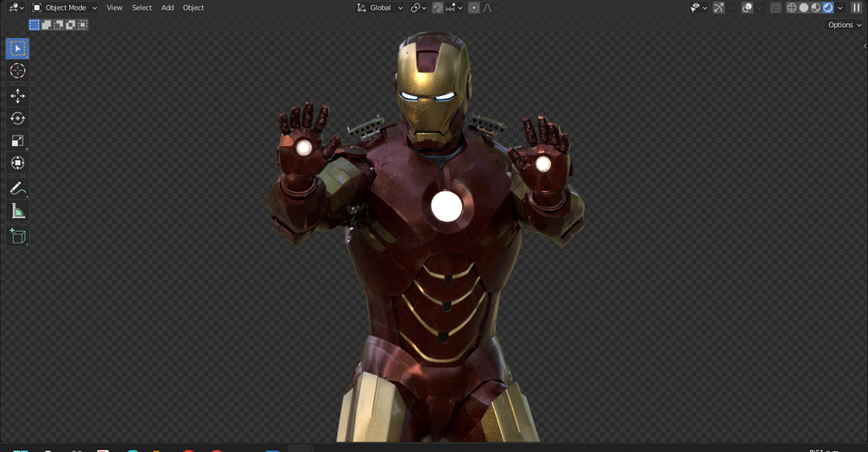
Task: Activate the Add Cube tool
Action: coord(18,237)
